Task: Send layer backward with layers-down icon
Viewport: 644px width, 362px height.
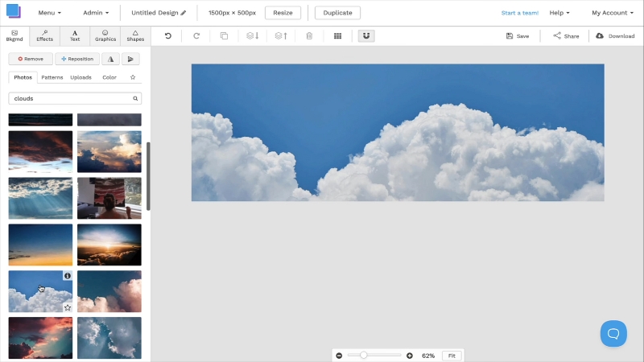Action: pyautogui.click(x=252, y=36)
